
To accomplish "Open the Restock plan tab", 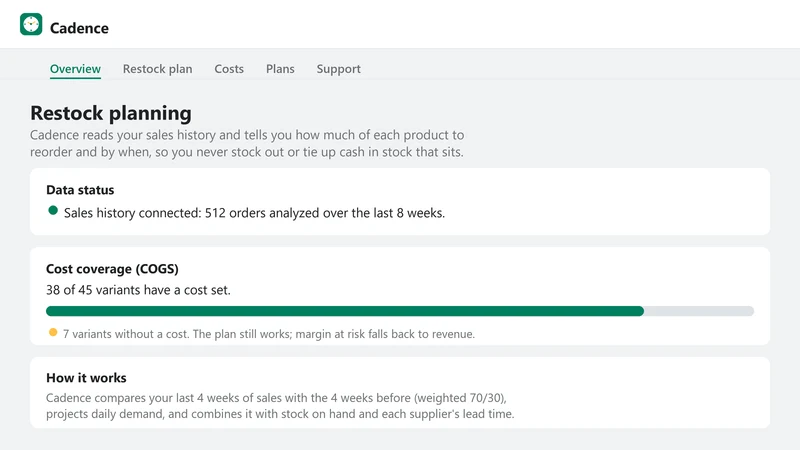I will [x=158, y=69].
